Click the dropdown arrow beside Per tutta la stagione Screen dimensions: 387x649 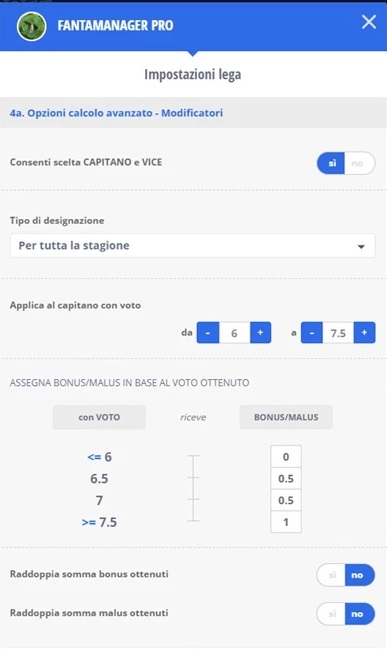pos(361,246)
